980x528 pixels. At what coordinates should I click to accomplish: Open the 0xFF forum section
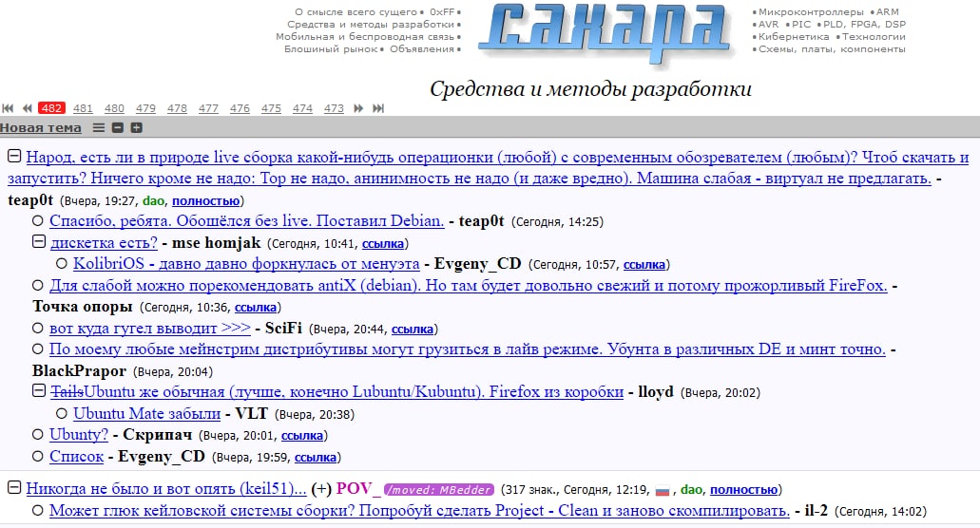pos(443,11)
